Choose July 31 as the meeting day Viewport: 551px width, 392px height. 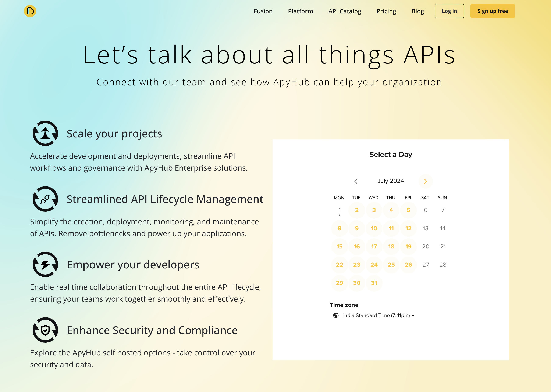[x=374, y=283]
